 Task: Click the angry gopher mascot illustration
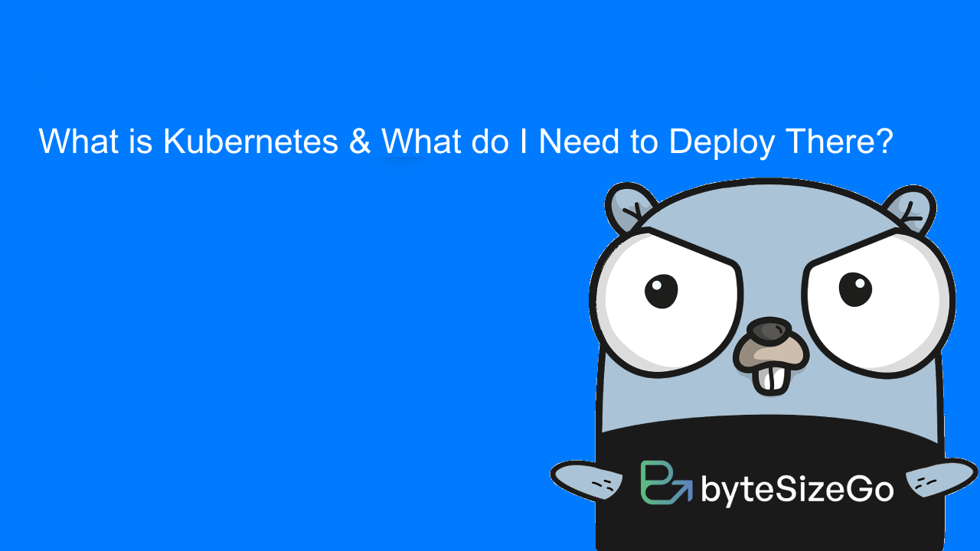tap(764, 365)
